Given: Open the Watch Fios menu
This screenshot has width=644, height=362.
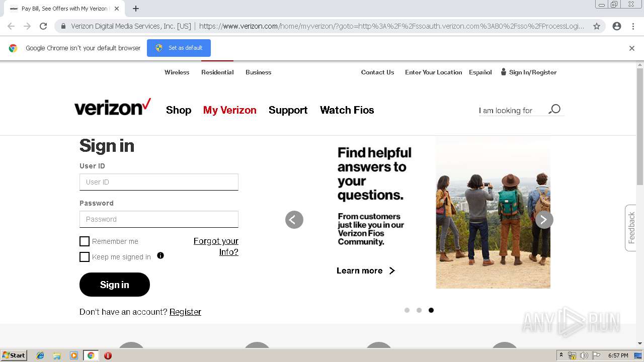Looking at the screenshot, I should click(x=347, y=110).
